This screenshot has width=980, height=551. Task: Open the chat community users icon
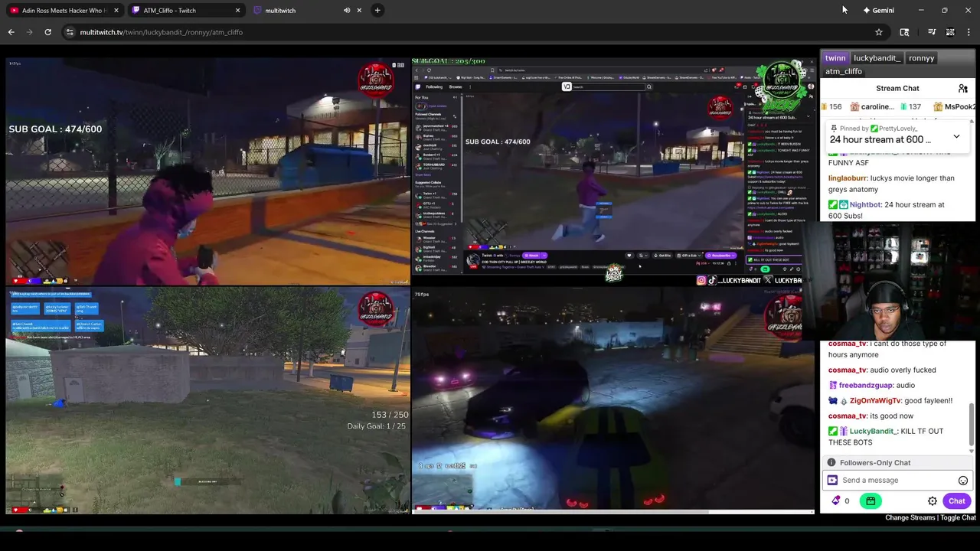point(963,89)
